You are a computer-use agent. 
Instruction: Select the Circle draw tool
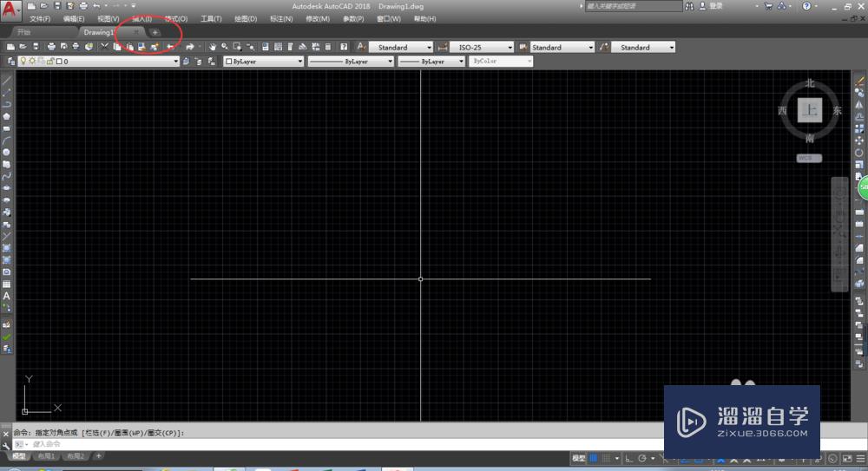pos(7,152)
